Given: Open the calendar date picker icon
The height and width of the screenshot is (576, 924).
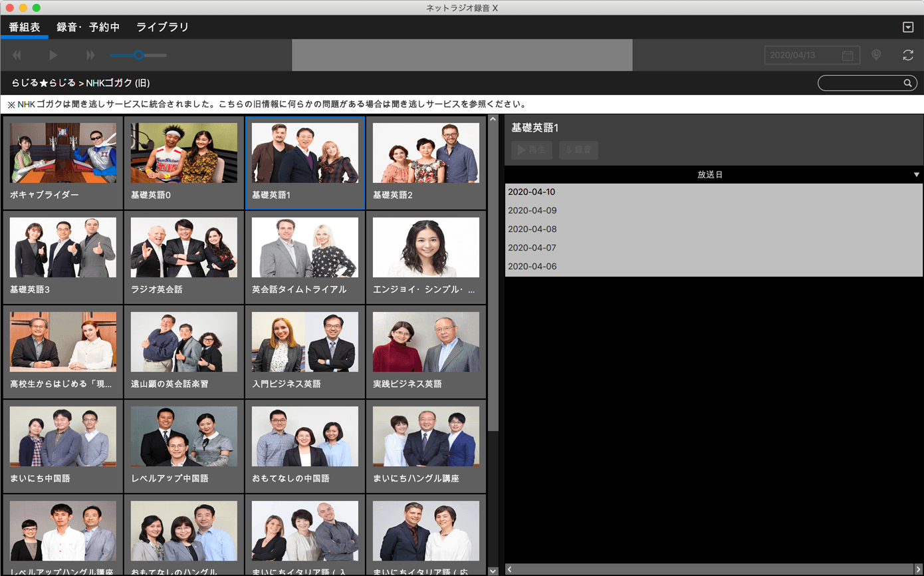Looking at the screenshot, I should (x=848, y=55).
